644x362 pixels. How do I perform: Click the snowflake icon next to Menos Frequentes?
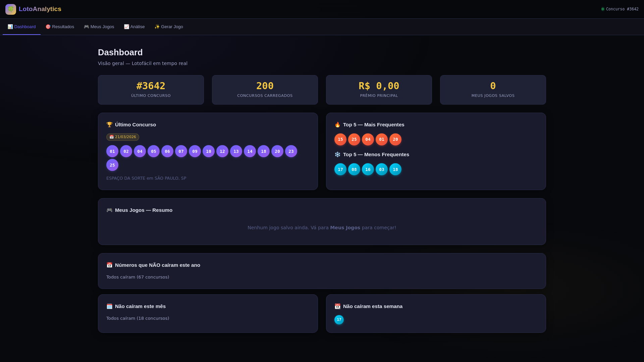click(337, 155)
